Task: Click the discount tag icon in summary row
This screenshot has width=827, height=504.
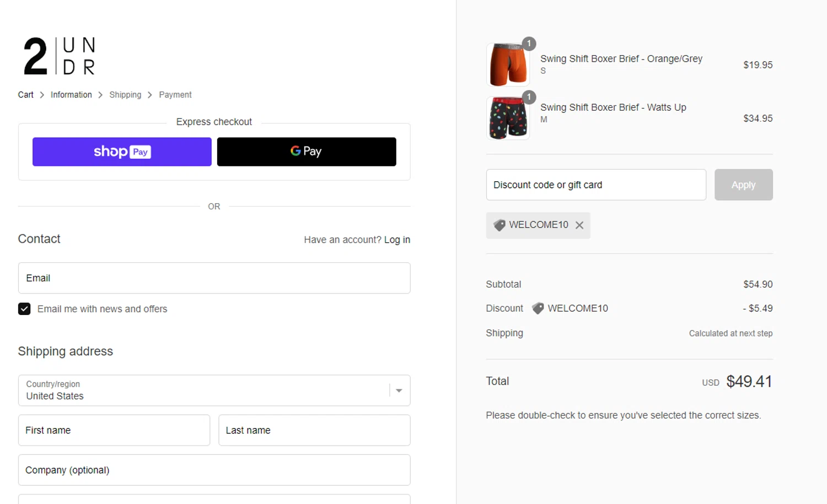Action: click(x=538, y=308)
